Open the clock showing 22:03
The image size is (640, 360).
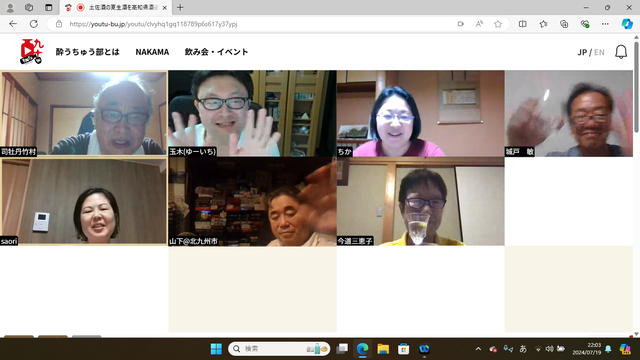tap(587, 349)
